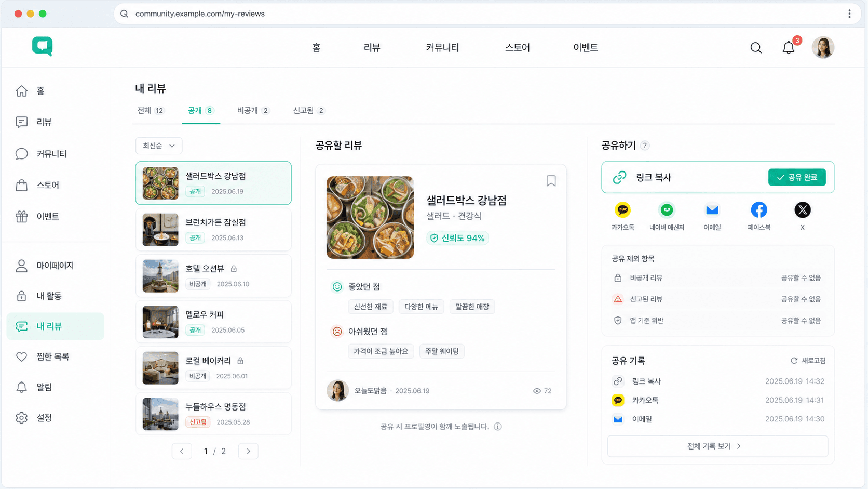Viewport: 868px width, 489px height.
Task: Click 링크 복사 entry in 공유 기록
Action: [717, 381]
